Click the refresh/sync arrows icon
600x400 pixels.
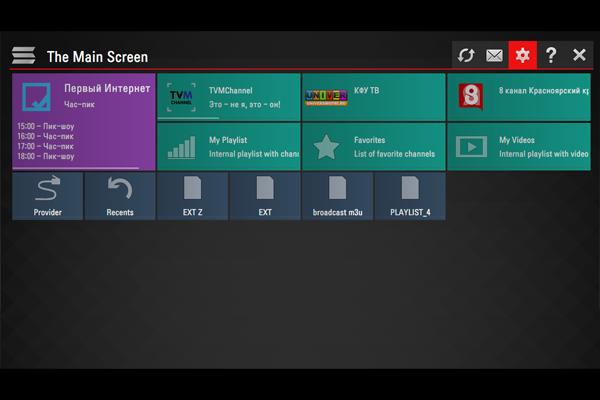[466, 56]
